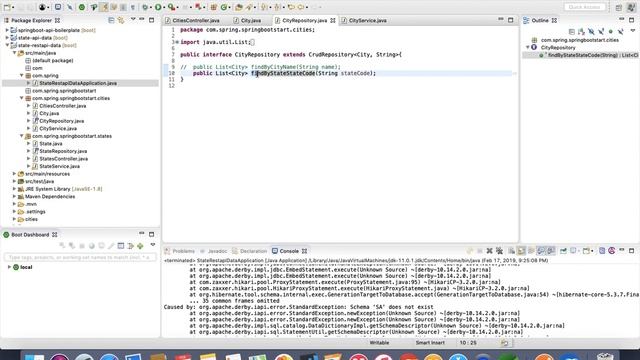Select StateService.java in explorer tree
This screenshot has width=640, height=360.
[x=59, y=166]
